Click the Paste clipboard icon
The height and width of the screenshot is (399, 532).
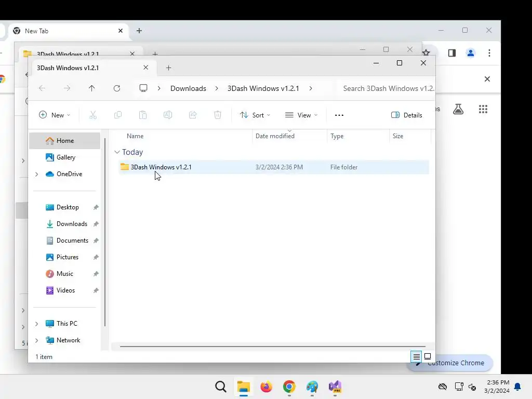click(143, 115)
